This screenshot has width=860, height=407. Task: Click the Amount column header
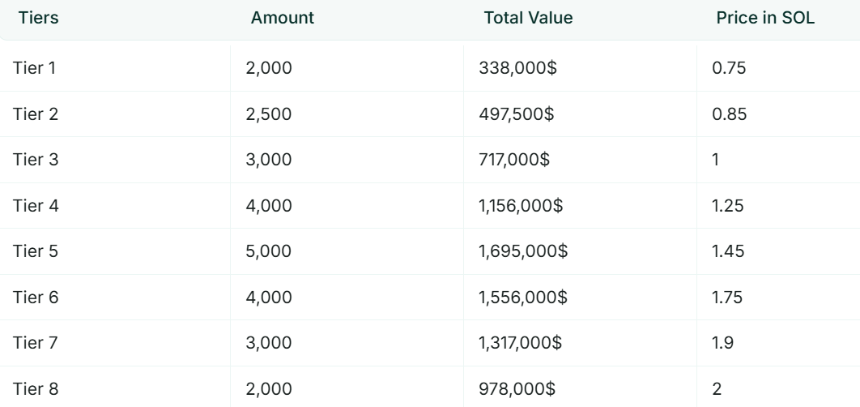tap(282, 18)
